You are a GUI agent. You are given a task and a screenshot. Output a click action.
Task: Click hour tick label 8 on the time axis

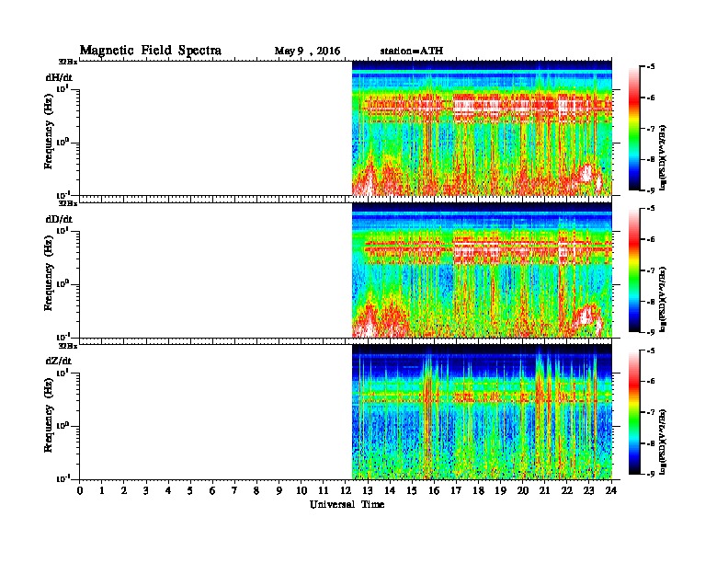256,490
